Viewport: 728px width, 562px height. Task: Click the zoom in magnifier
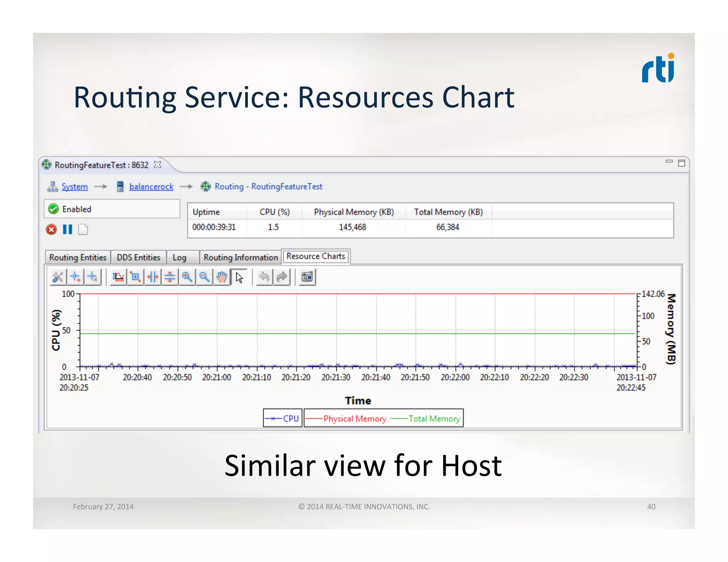point(187,277)
